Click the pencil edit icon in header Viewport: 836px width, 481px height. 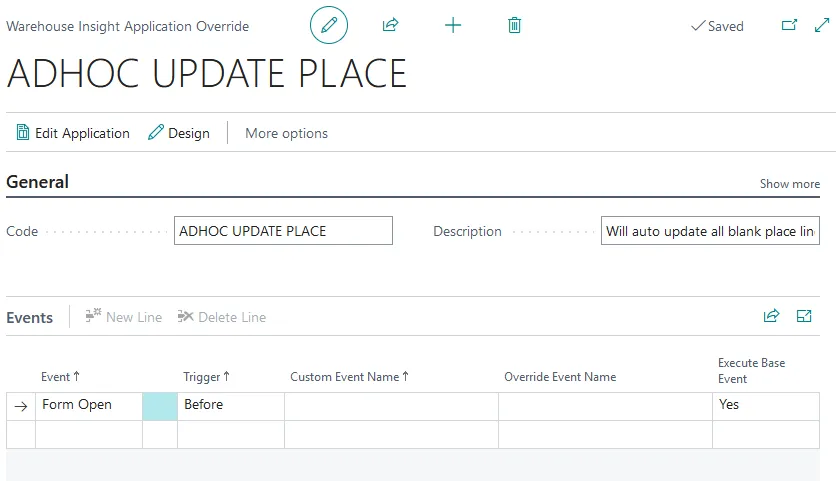pos(329,25)
